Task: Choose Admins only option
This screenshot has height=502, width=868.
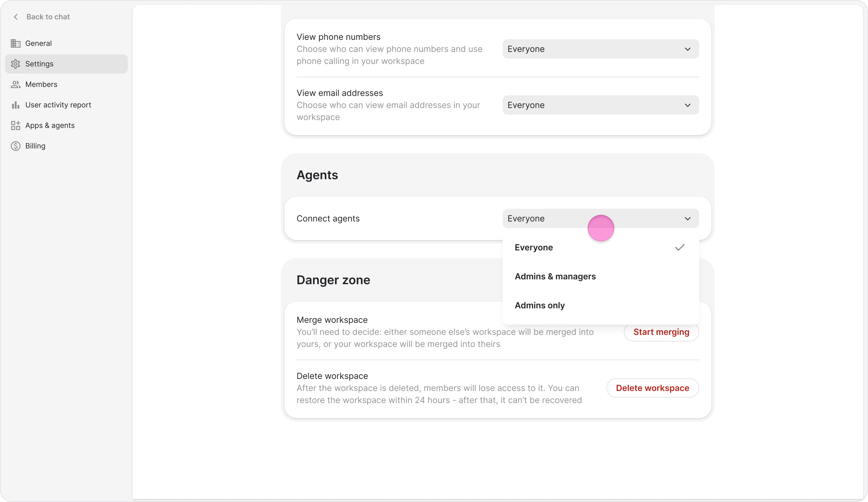Action: (601, 306)
